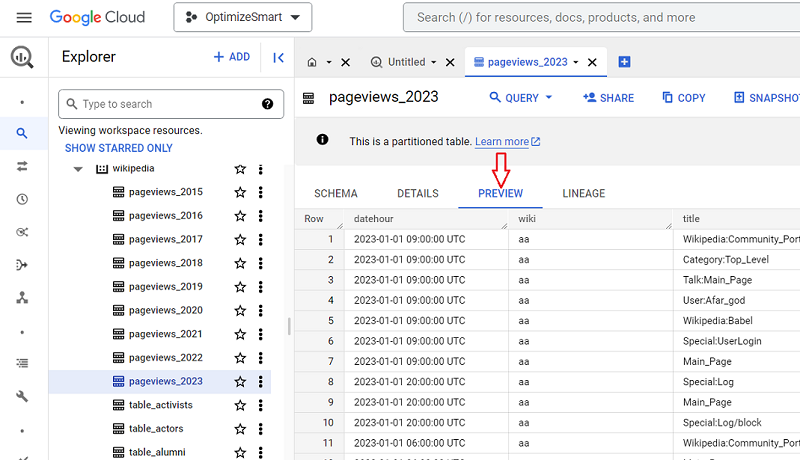Image resolution: width=800 pixels, height=460 pixels.
Task: Open actions menu for pageviews_2022
Action: (x=261, y=358)
